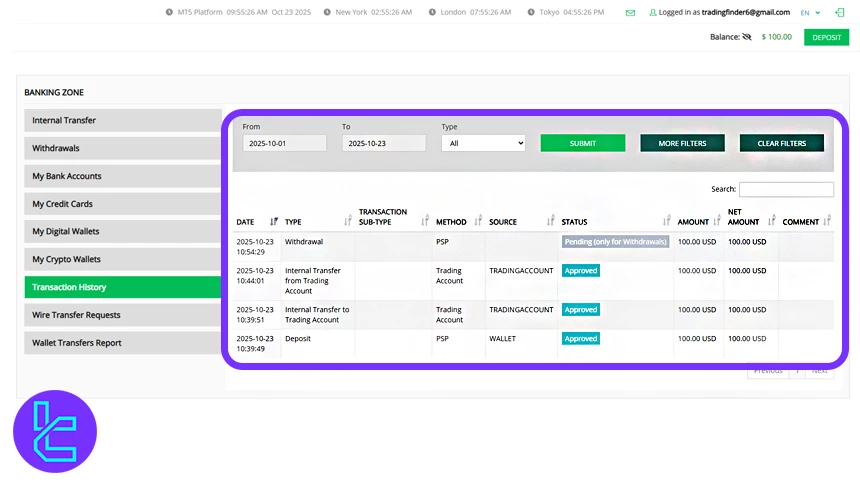This screenshot has height=484, width=860.
Task: Sort by NET AMOUNT sort icon
Action: (772, 221)
